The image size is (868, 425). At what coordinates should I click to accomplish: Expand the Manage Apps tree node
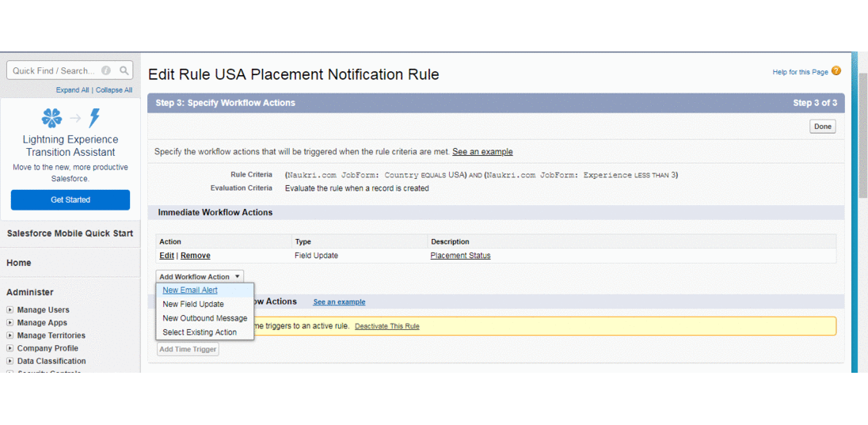10,323
